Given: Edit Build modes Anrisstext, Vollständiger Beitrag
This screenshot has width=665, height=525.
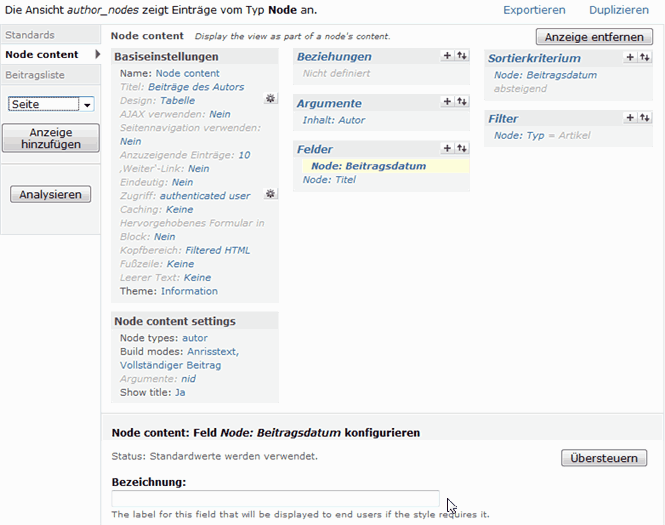Looking at the screenshot, I should pyautogui.click(x=179, y=358).
